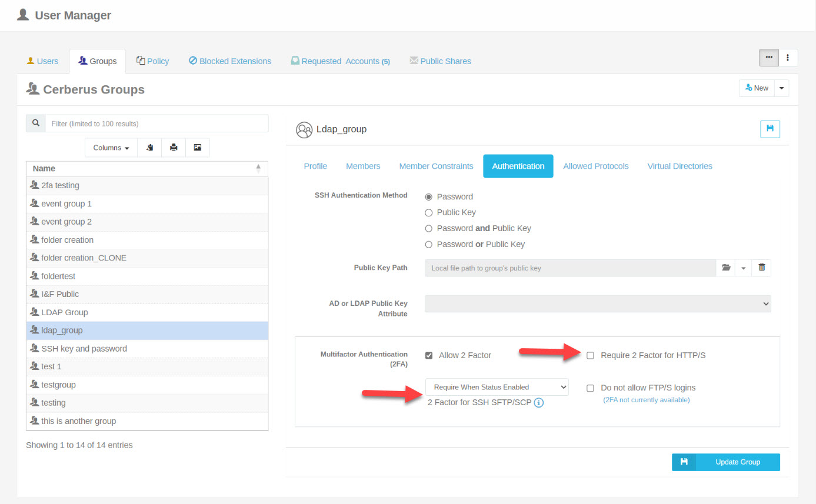Click the group icon beside 2fa testing
The height and width of the screenshot is (504, 816).
(35, 185)
